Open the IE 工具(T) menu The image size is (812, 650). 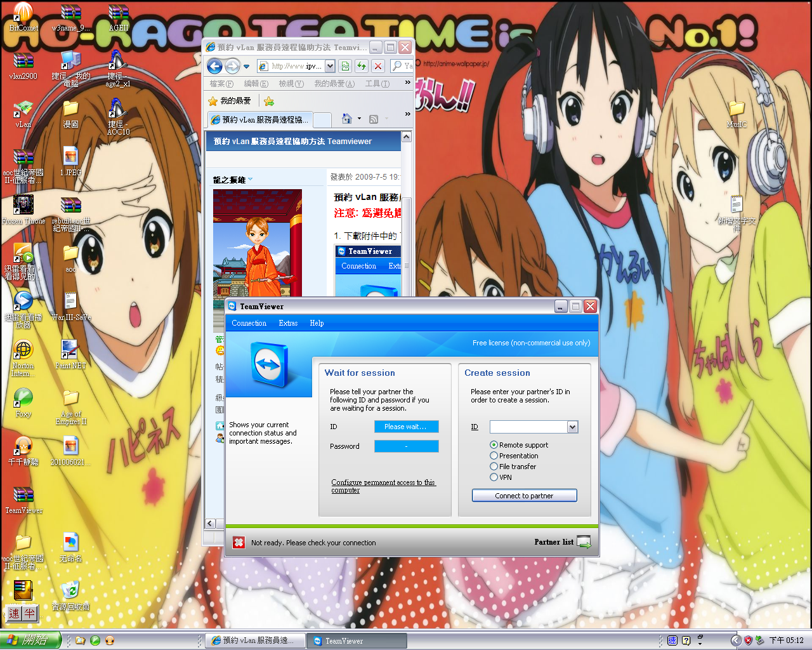click(x=377, y=84)
